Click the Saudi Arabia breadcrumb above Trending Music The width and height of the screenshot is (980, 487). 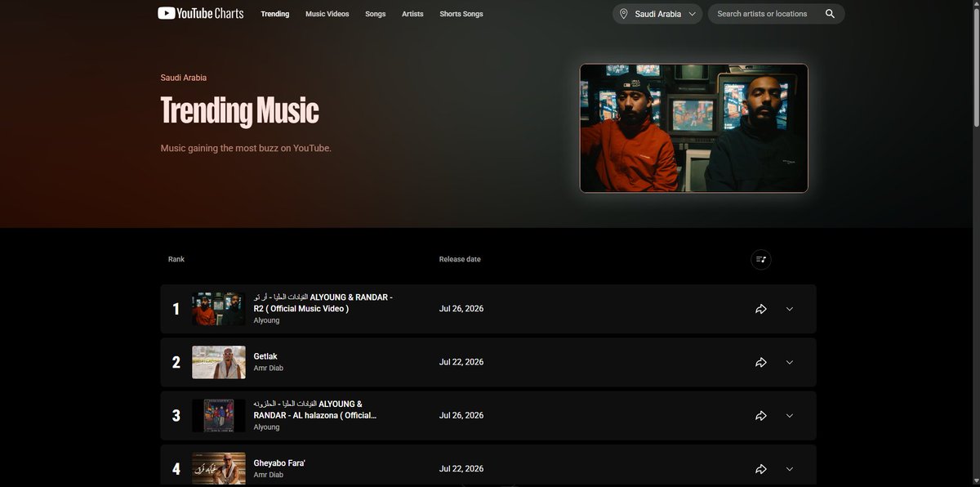pos(184,78)
